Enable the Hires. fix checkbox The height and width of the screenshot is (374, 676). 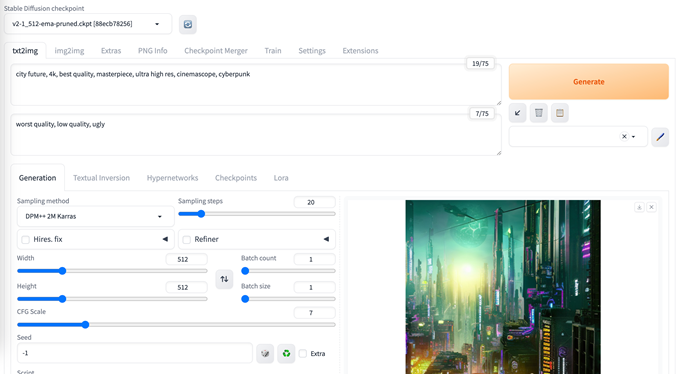pos(25,240)
